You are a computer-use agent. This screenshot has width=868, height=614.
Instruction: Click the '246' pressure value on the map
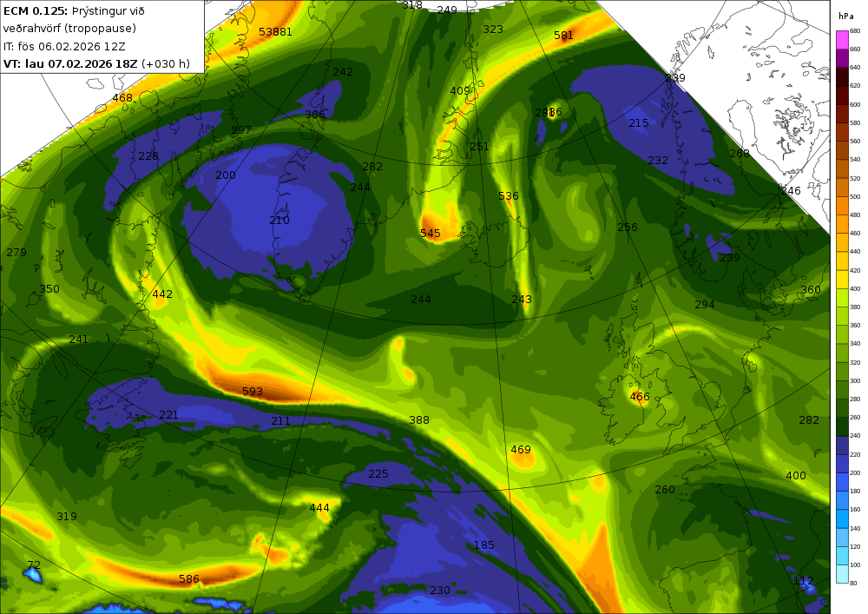pyautogui.click(x=791, y=191)
